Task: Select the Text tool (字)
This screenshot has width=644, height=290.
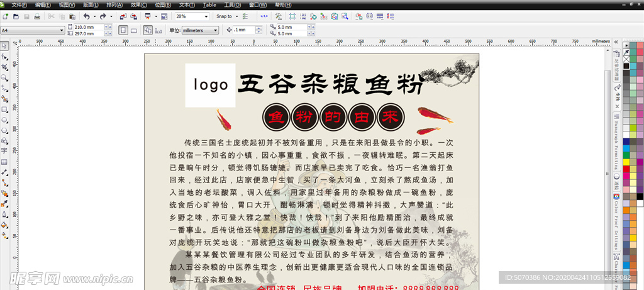Action: click(5, 151)
